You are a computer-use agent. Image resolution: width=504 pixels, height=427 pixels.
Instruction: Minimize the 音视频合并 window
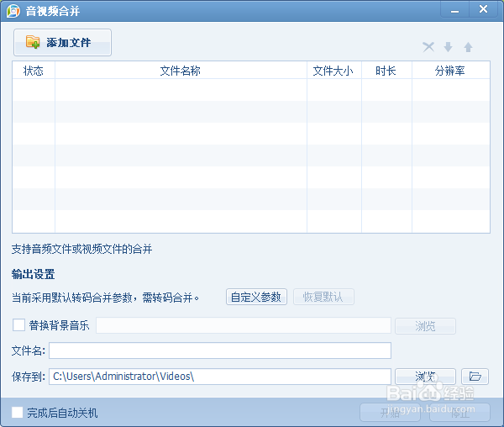[454, 9]
